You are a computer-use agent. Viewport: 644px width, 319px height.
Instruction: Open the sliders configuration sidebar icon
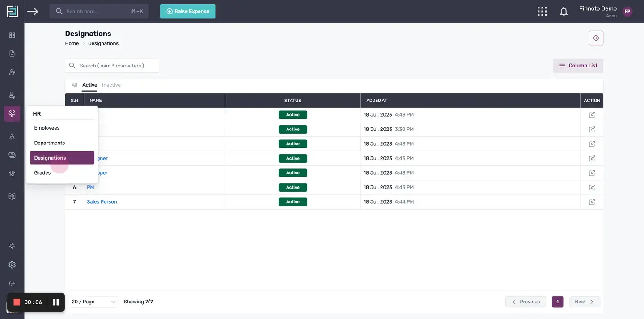pyautogui.click(x=12, y=173)
